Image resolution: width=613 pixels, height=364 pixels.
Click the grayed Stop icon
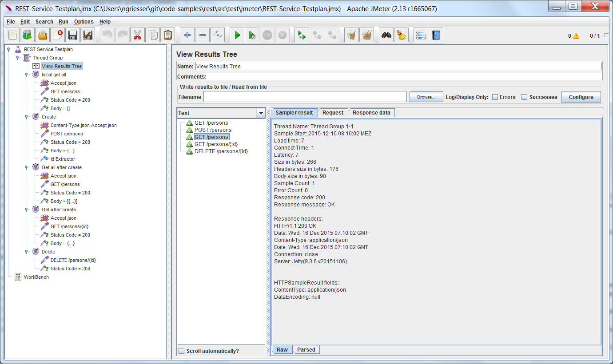tap(267, 35)
